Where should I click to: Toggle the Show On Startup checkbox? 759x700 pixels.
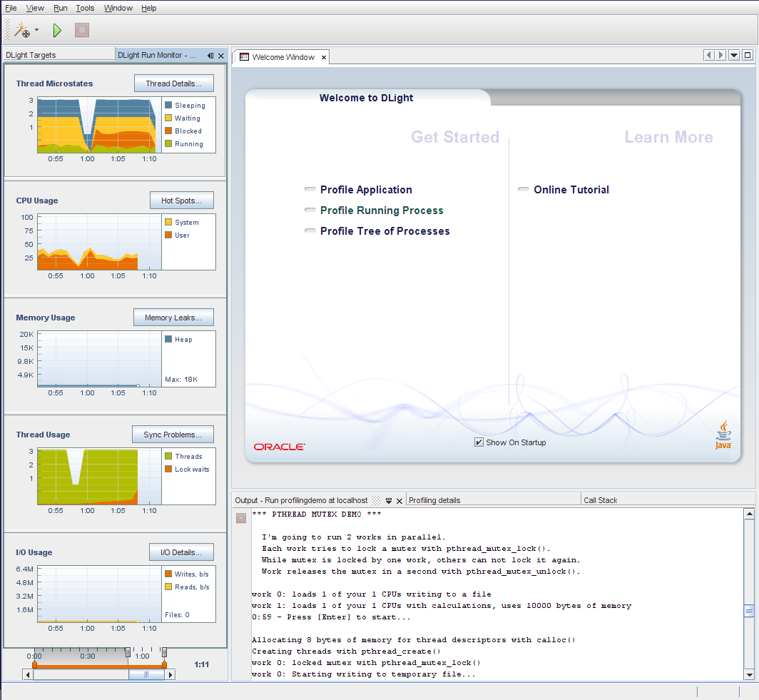tap(479, 442)
